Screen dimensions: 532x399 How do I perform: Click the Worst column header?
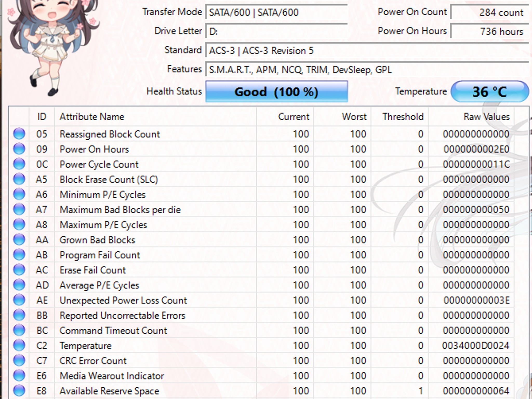[342, 117]
